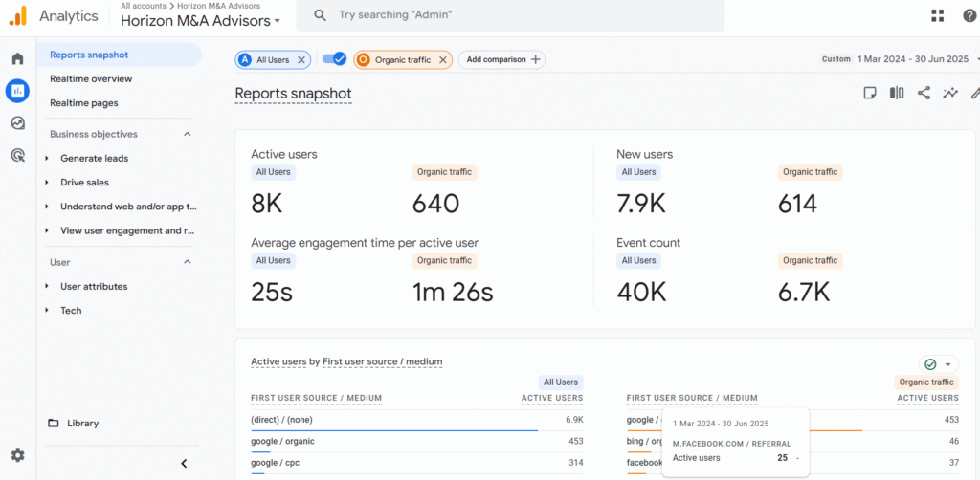980x480 pixels.
Task: Open Realtime pages in the sidebar
Action: [x=84, y=103]
